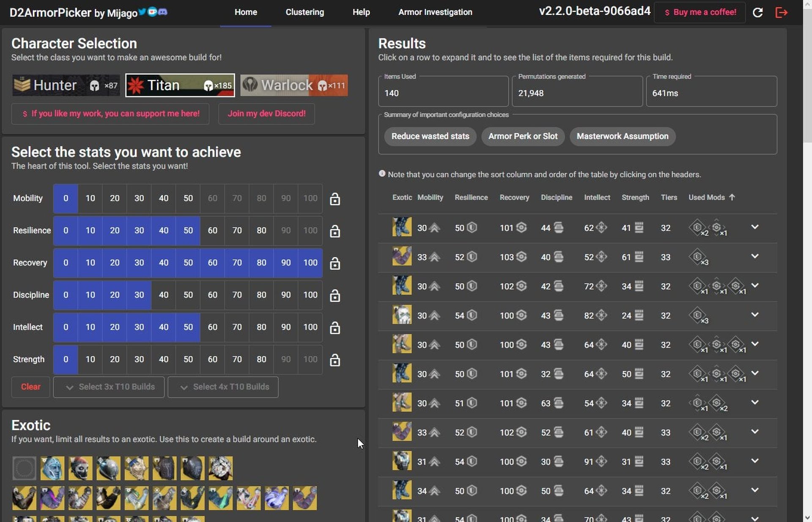Toggle the Strength lock icon
Image resolution: width=812 pixels, height=522 pixels.
pos(335,360)
